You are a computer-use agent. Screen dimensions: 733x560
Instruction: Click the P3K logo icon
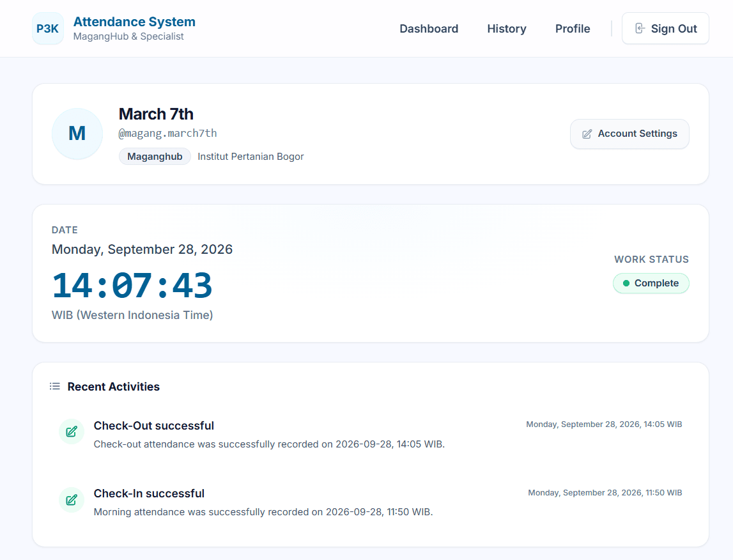coord(48,29)
